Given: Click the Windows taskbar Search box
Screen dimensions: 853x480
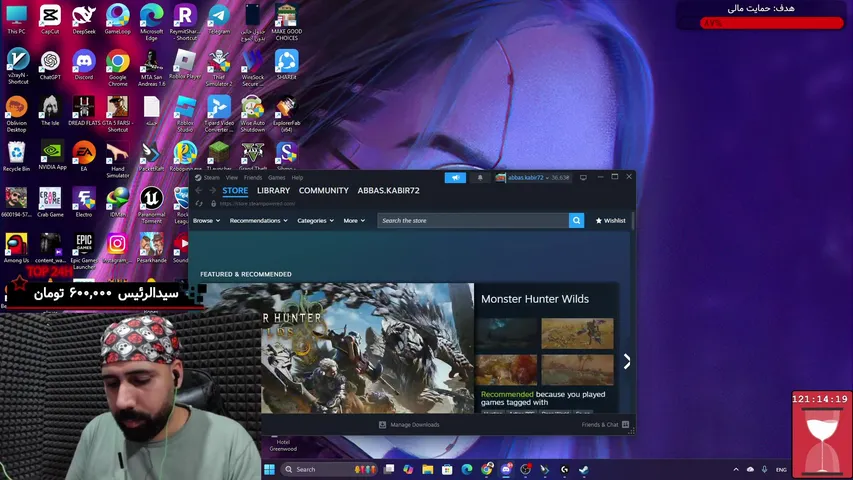Looking at the screenshot, I should point(330,469).
